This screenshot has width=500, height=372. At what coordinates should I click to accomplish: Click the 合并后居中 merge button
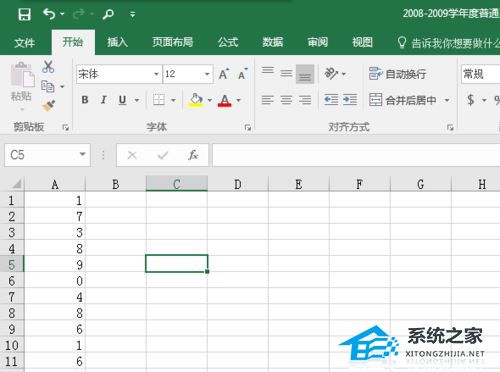coord(403,100)
